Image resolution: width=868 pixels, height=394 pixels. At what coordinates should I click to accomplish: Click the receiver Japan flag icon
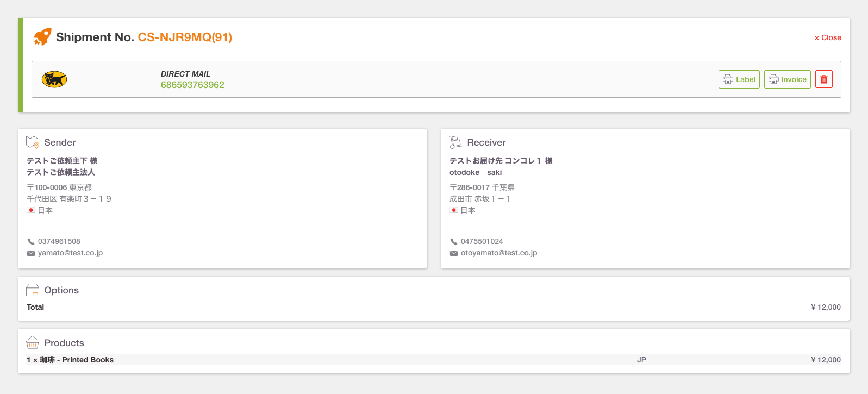coord(454,210)
